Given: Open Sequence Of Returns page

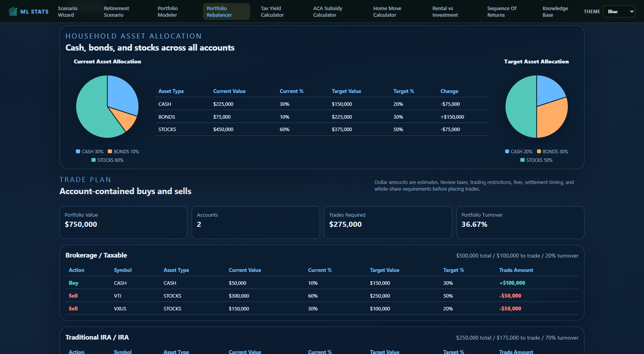Looking at the screenshot, I should coord(502,12).
